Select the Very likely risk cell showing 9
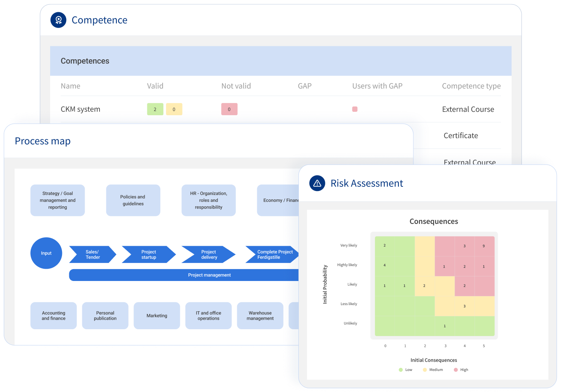 point(484,245)
